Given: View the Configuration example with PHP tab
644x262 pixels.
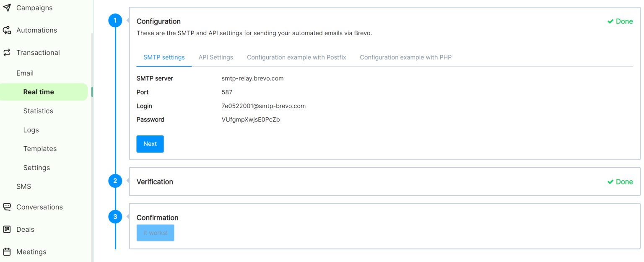Looking at the screenshot, I should pyautogui.click(x=405, y=57).
